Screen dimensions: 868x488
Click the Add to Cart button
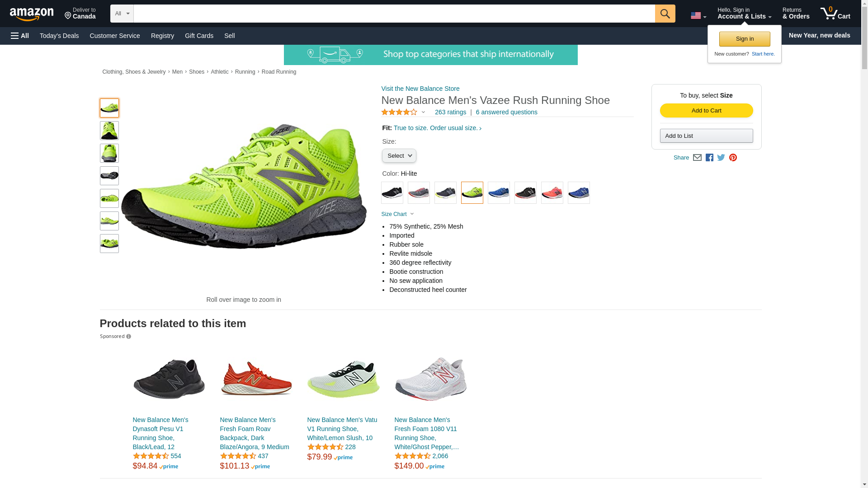click(706, 111)
